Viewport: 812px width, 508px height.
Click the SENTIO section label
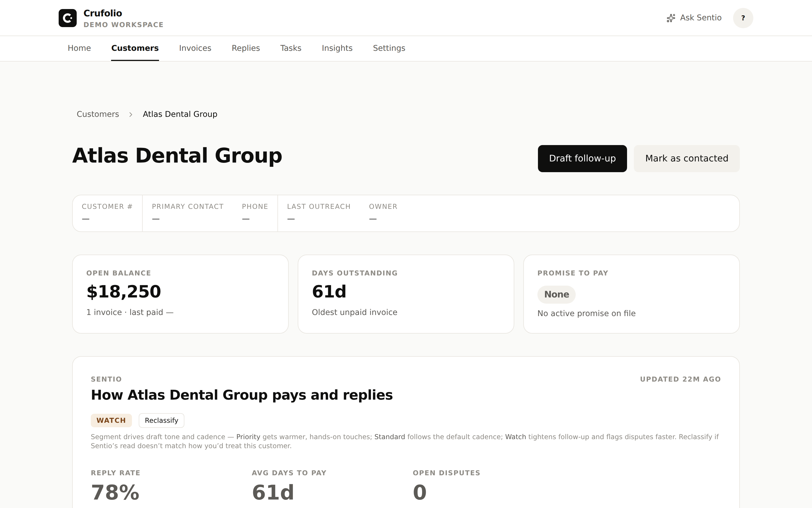(x=106, y=379)
